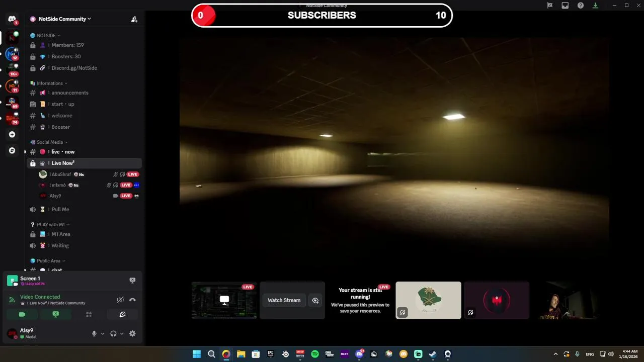The width and height of the screenshot is (644, 362).
Task: Collapse the Informations category
Action: point(49,83)
